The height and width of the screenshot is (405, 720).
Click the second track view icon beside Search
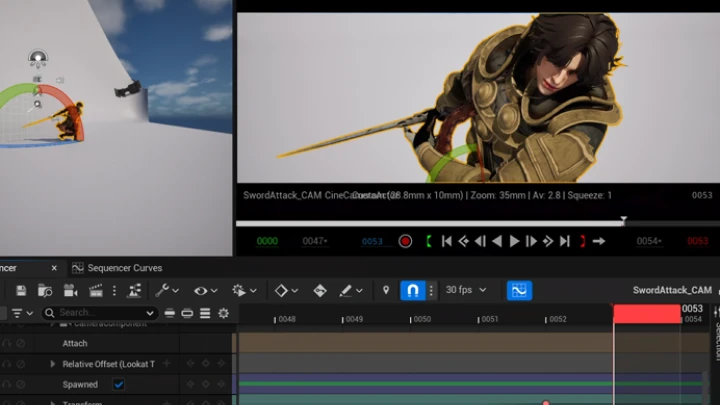click(187, 313)
